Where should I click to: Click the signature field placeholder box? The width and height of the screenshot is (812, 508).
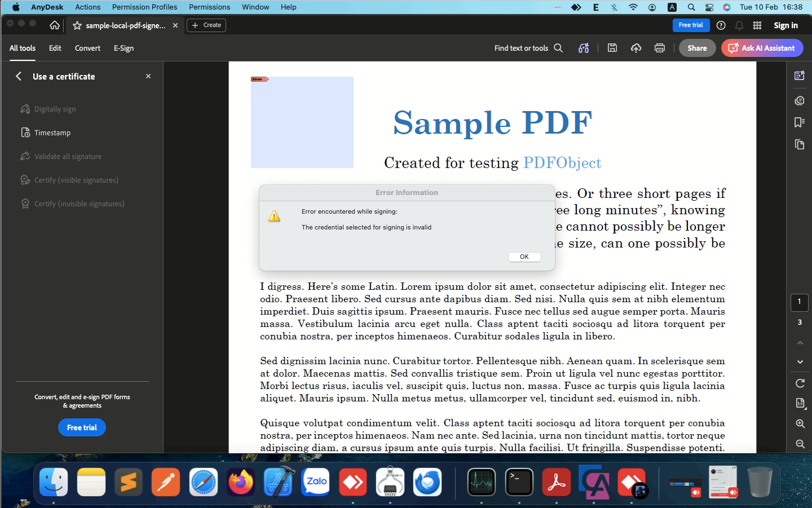[302, 122]
